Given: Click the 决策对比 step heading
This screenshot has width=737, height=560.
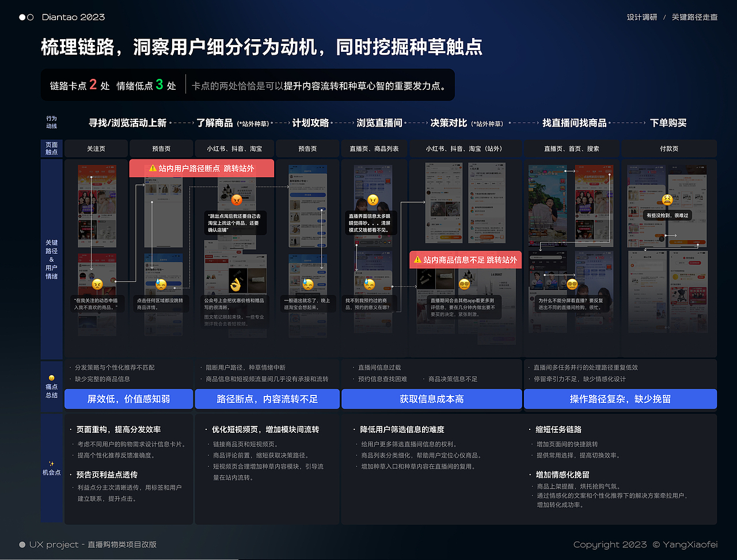Looking at the screenshot, I should 449,123.
